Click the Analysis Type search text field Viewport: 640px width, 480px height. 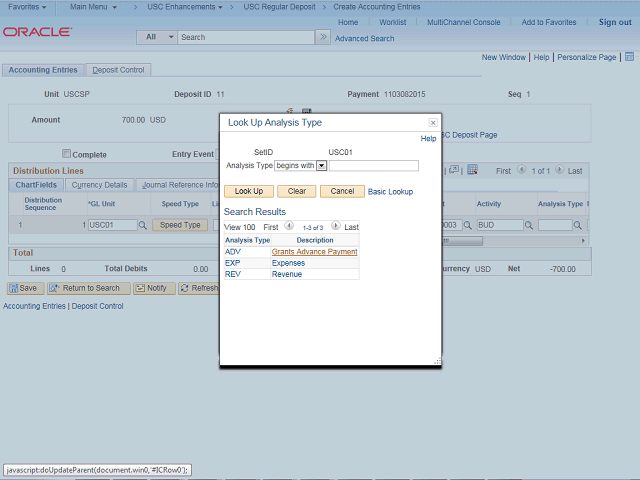click(x=373, y=166)
